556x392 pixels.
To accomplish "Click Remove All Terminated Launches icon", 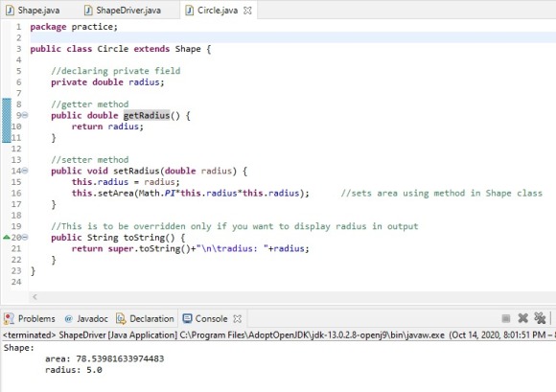I will [540, 318].
